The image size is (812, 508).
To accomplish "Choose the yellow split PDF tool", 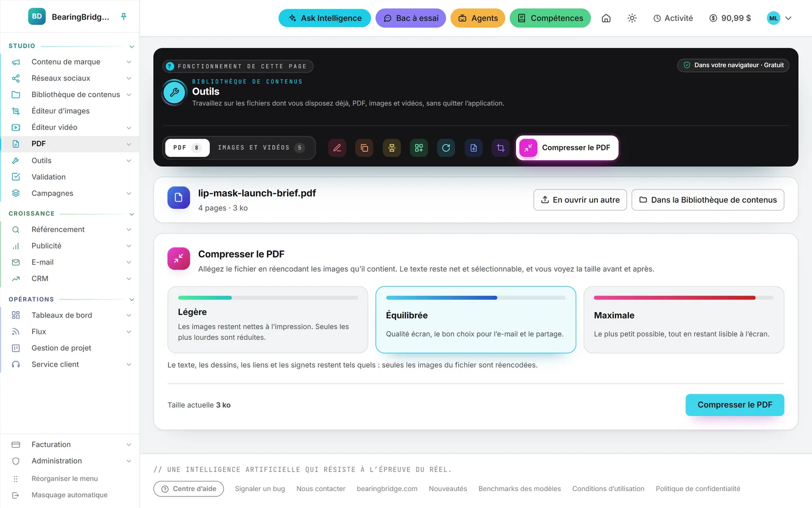I will [392, 148].
